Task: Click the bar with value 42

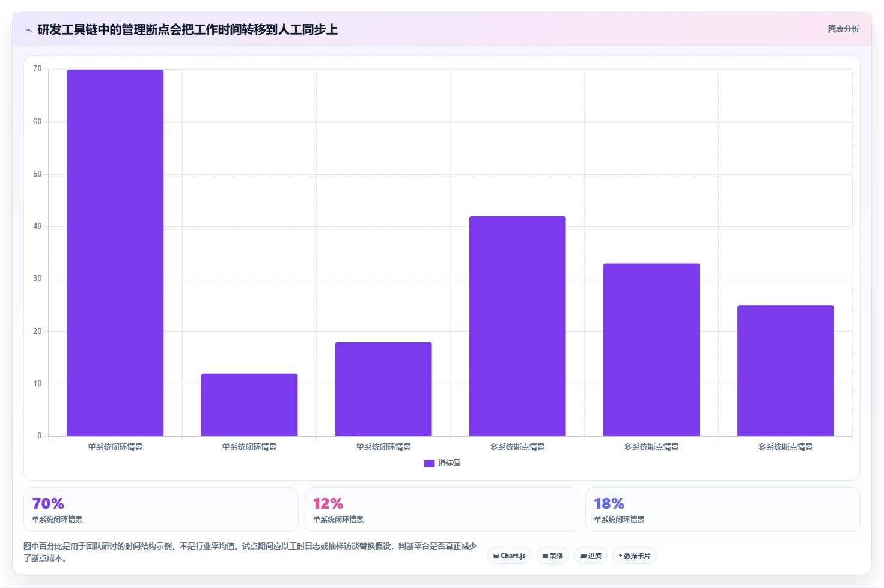Action: click(517, 326)
